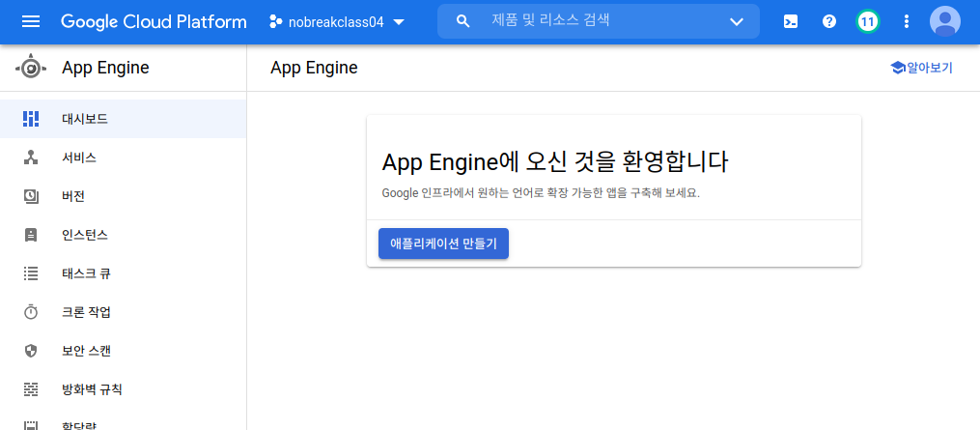Activate Cloud Shell terminal icon
Screen dimensions: 980x430
[791, 22]
